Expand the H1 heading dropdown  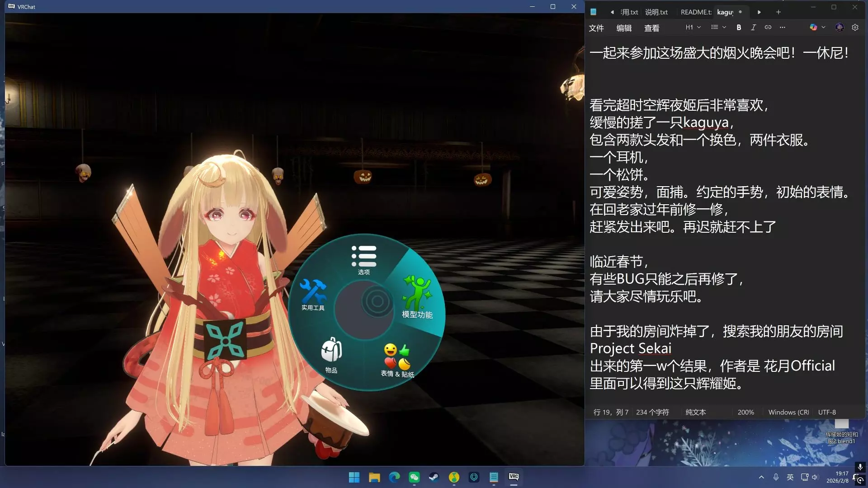[x=693, y=28]
